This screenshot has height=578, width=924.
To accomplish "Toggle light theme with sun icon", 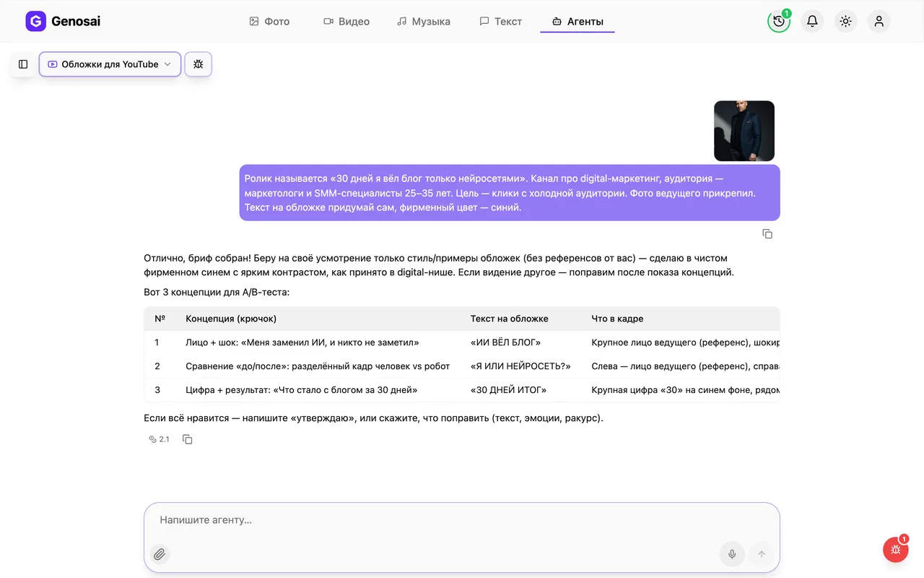I will (845, 21).
